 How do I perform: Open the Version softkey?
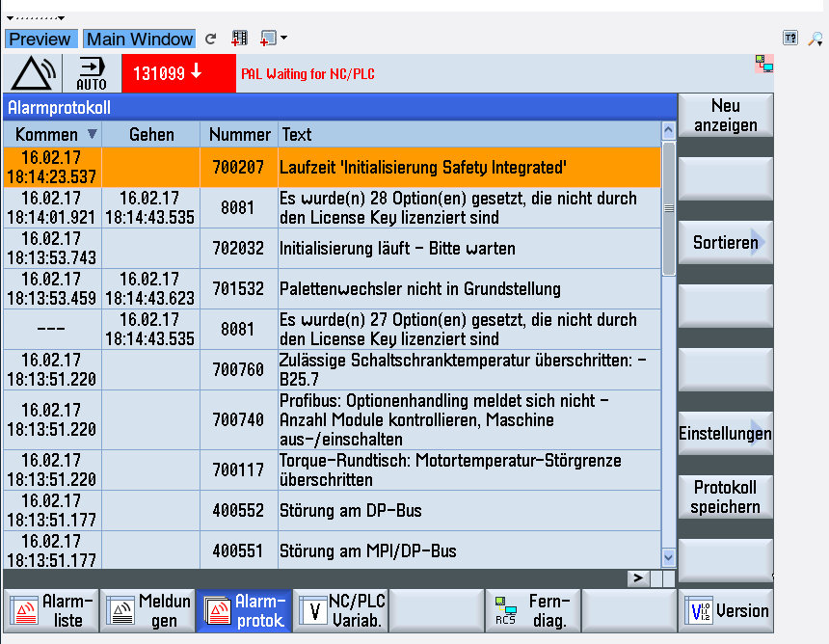pyautogui.click(x=727, y=610)
